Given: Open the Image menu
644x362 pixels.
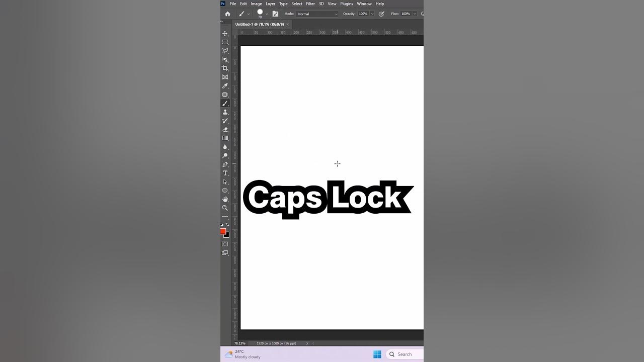Looking at the screenshot, I should 257,4.
